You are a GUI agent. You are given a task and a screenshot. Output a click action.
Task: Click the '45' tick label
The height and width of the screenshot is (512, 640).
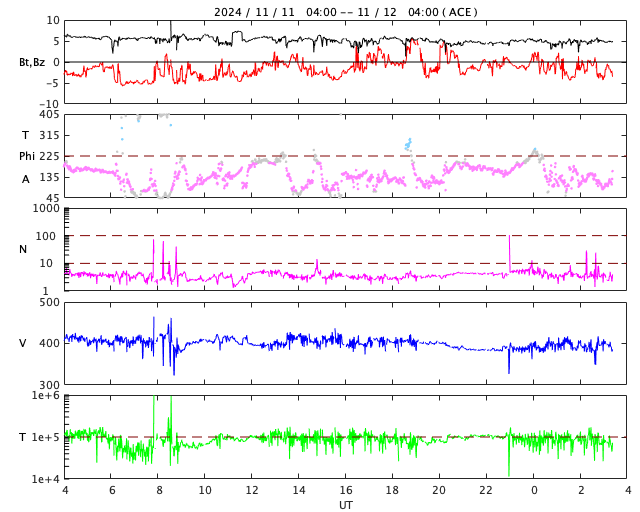[53, 198]
